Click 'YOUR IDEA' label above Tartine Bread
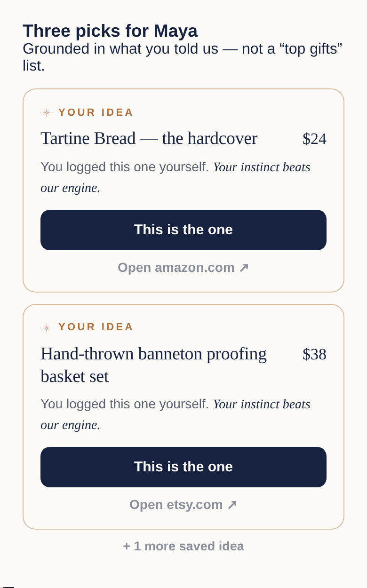 pyautogui.click(x=96, y=112)
